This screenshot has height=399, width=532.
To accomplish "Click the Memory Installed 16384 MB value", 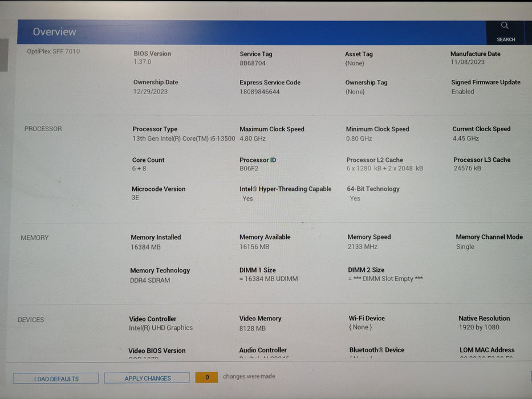I will pos(145,247).
